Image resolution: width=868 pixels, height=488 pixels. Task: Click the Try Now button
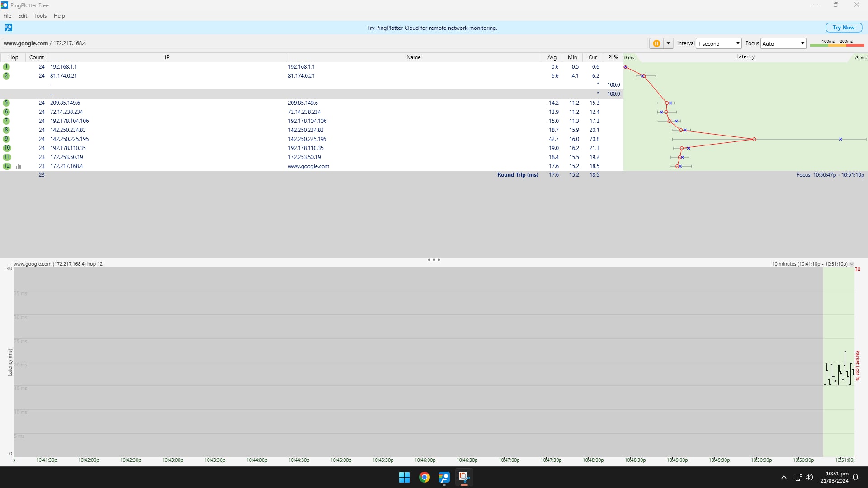[x=844, y=28]
